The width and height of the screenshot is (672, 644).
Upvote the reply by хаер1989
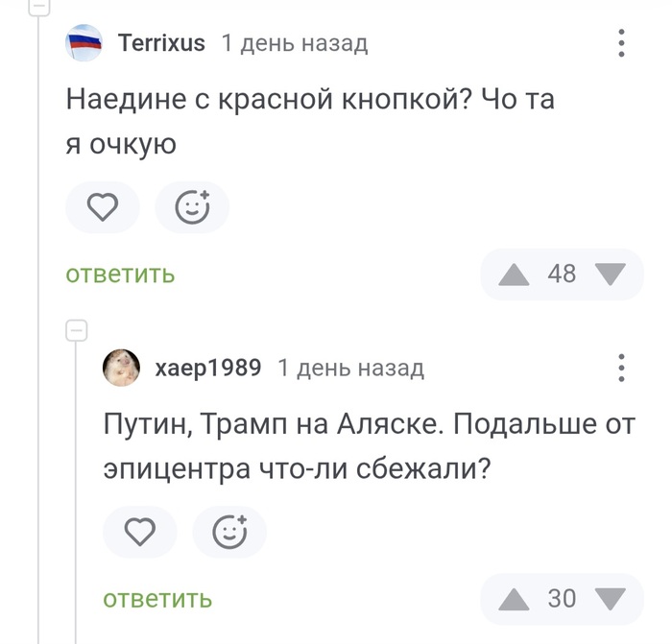[516, 600]
